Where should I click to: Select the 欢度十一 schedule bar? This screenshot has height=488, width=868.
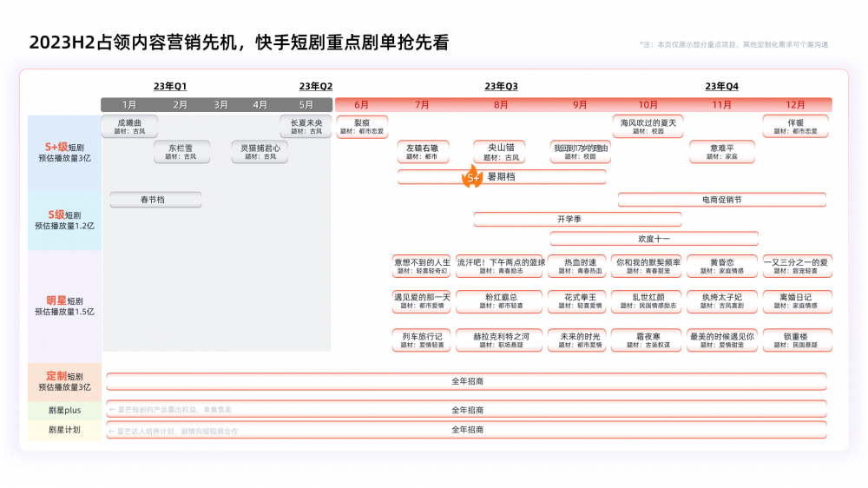(654, 239)
